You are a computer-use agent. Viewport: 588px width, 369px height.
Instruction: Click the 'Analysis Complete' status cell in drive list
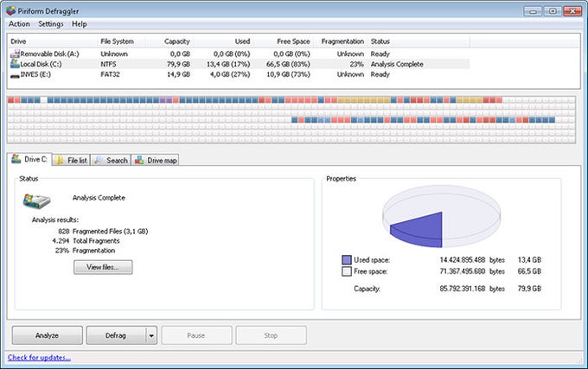tap(397, 64)
